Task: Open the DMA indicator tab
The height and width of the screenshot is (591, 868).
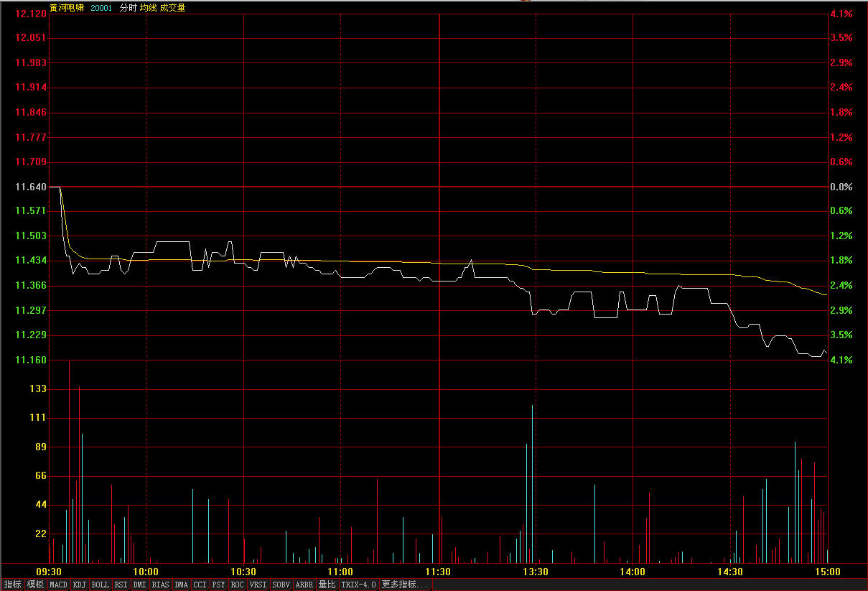Action: click(182, 585)
